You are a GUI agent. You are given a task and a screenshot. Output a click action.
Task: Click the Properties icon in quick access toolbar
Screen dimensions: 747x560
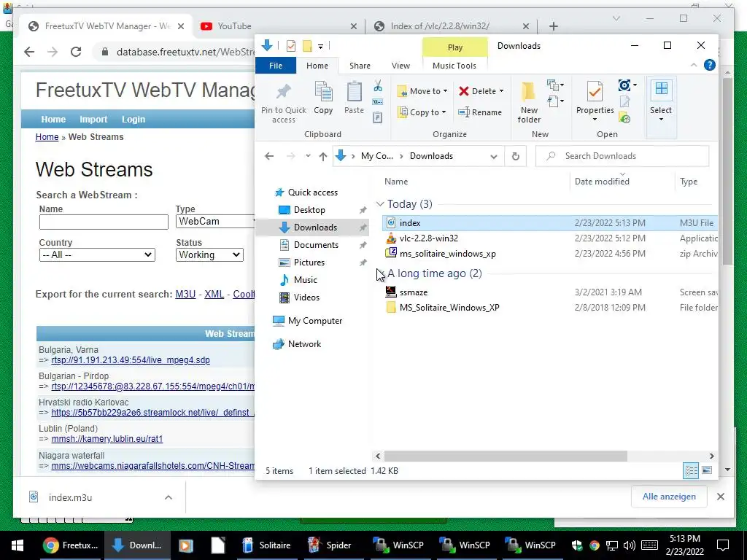click(x=290, y=46)
